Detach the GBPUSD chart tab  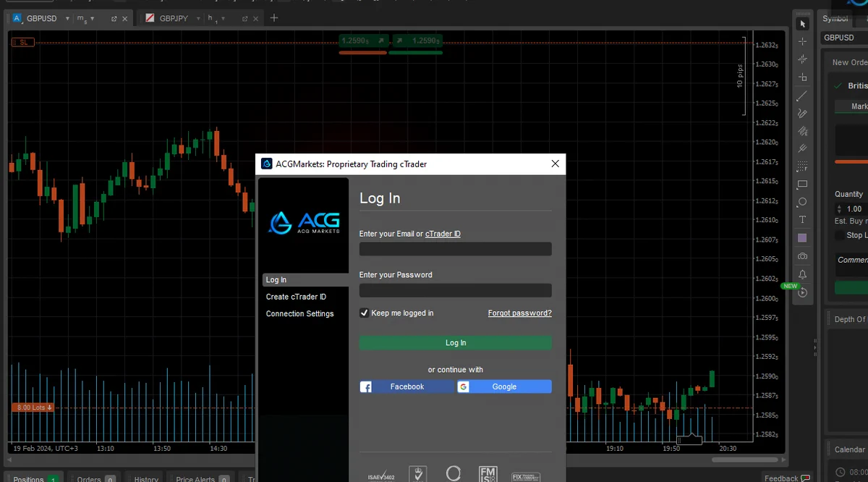click(114, 19)
